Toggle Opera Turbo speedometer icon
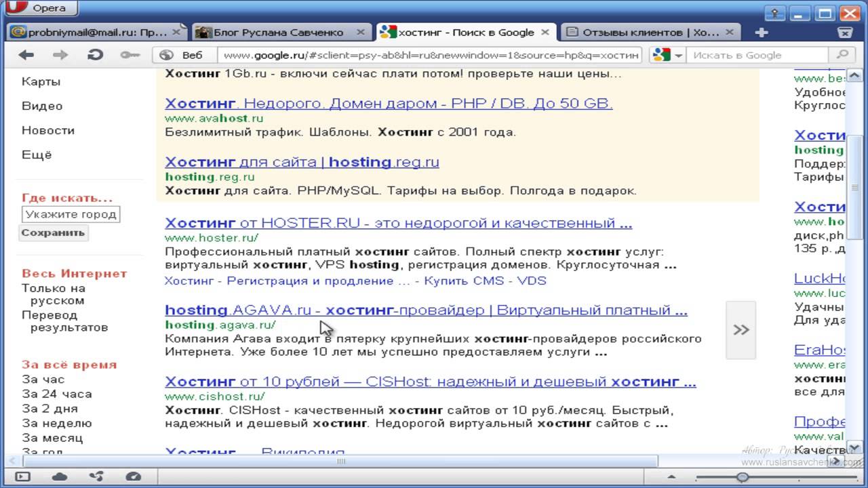 [x=134, y=476]
